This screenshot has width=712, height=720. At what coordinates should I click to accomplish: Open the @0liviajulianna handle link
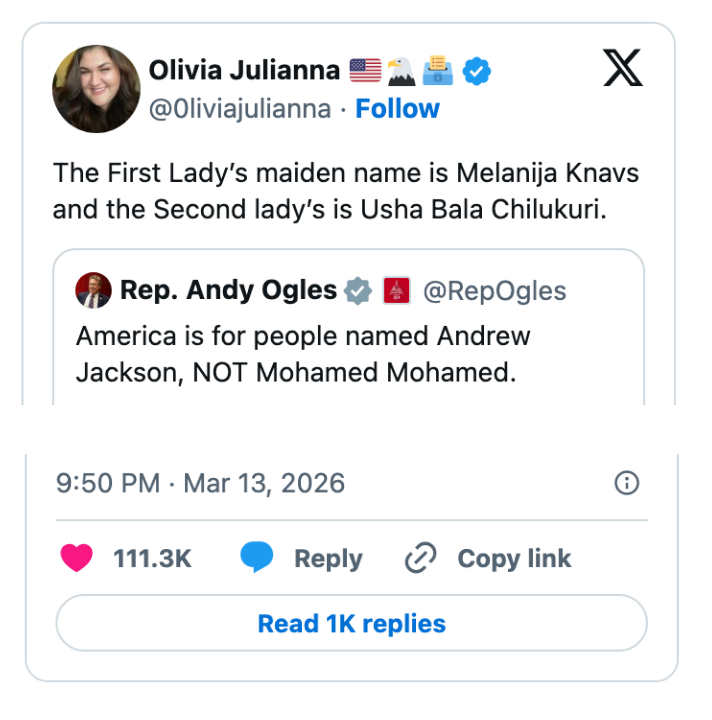(240, 109)
